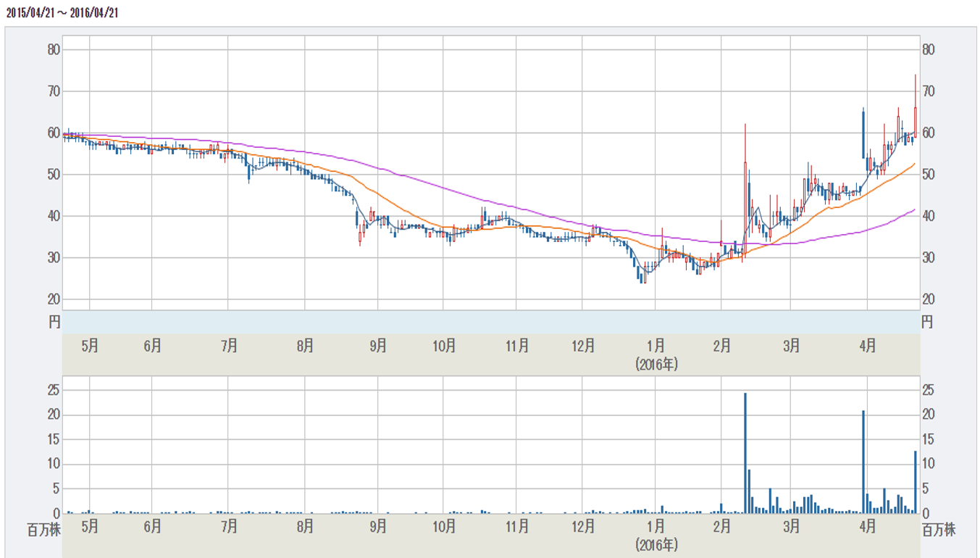Click the 50 label on the right price axis

[928, 175]
